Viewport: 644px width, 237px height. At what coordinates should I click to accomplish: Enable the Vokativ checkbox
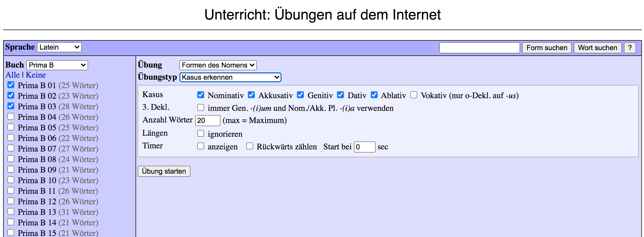(414, 95)
